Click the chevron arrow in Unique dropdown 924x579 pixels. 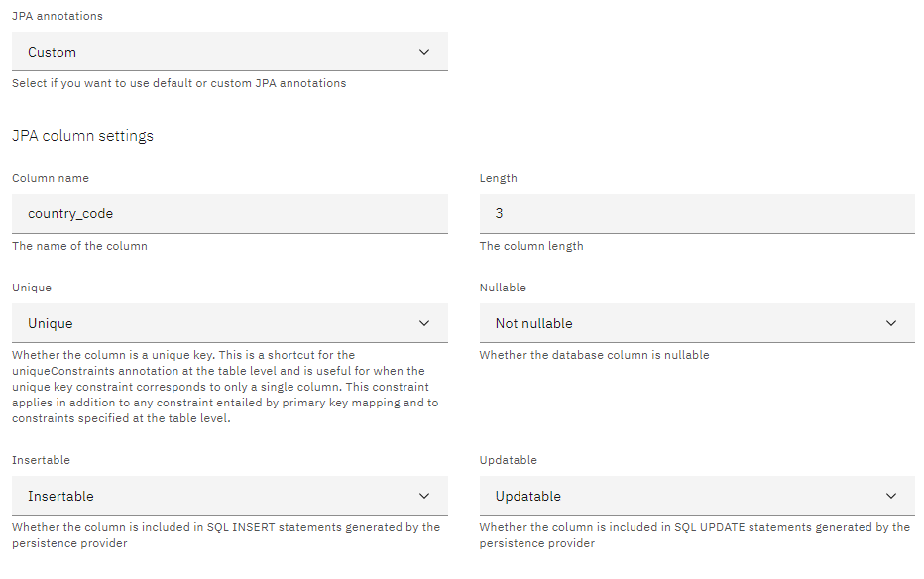[x=424, y=323]
